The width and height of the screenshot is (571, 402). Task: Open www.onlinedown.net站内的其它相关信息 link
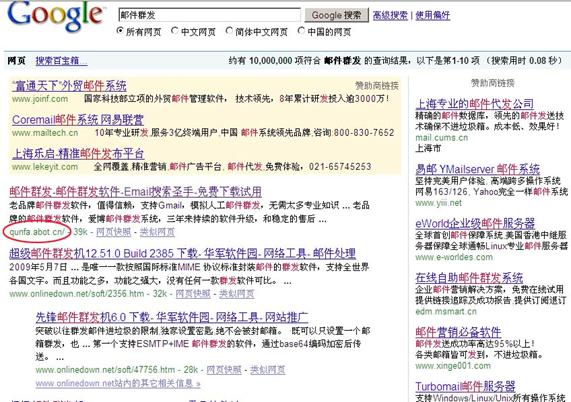pos(118,383)
